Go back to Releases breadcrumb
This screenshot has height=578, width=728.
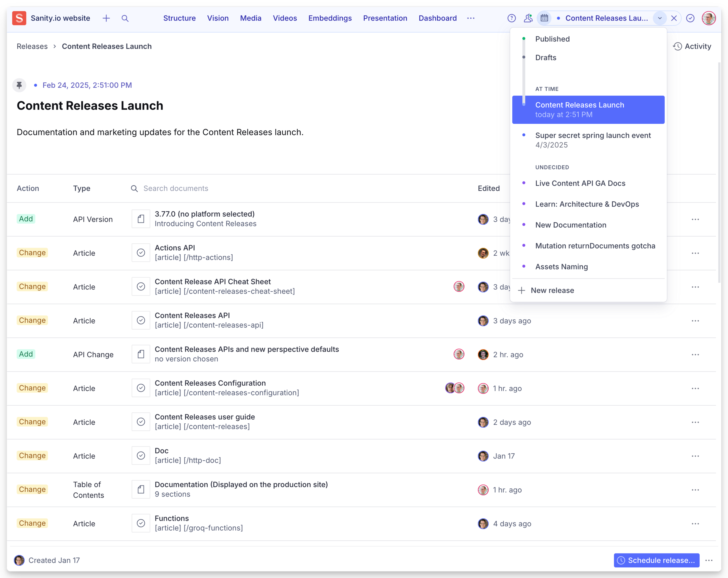(x=32, y=47)
